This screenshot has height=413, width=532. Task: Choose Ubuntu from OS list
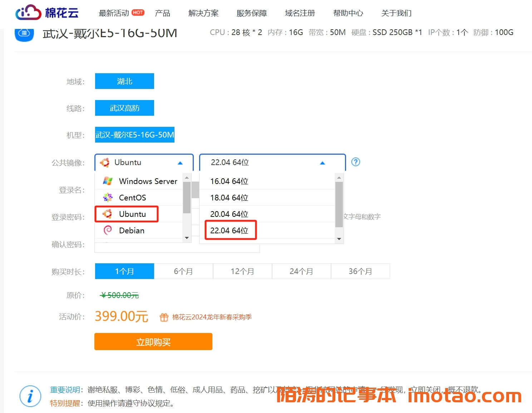[x=139, y=214]
